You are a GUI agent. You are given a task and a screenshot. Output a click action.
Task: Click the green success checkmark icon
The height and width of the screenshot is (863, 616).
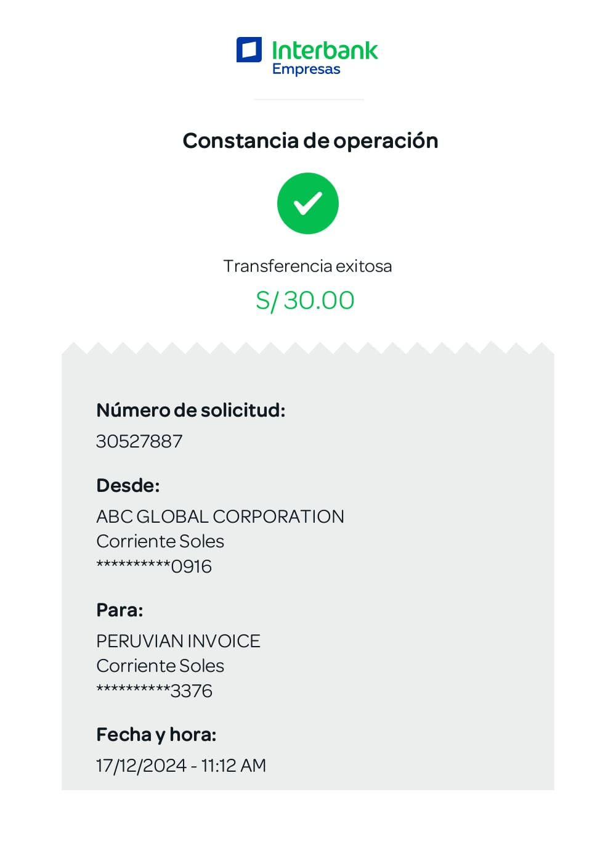[x=308, y=203]
